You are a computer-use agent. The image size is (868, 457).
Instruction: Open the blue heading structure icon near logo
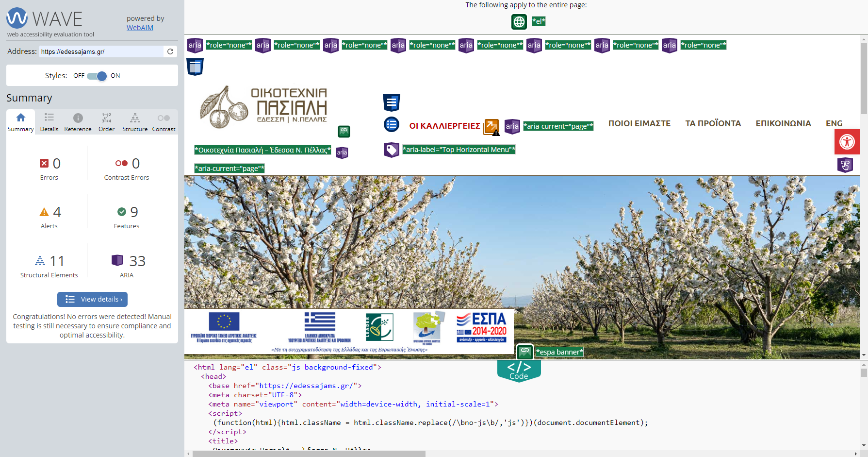(x=391, y=102)
